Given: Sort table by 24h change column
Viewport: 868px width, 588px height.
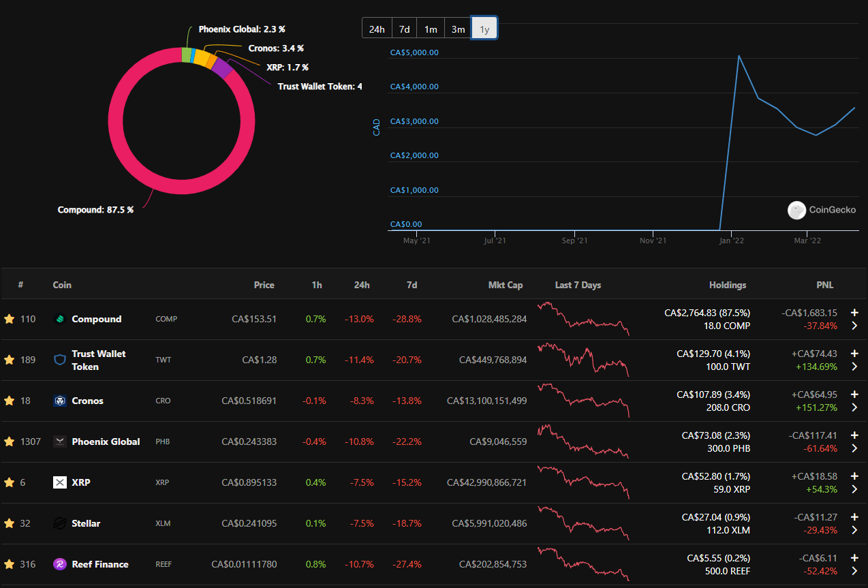Looking at the screenshot, I should point(361,285).
